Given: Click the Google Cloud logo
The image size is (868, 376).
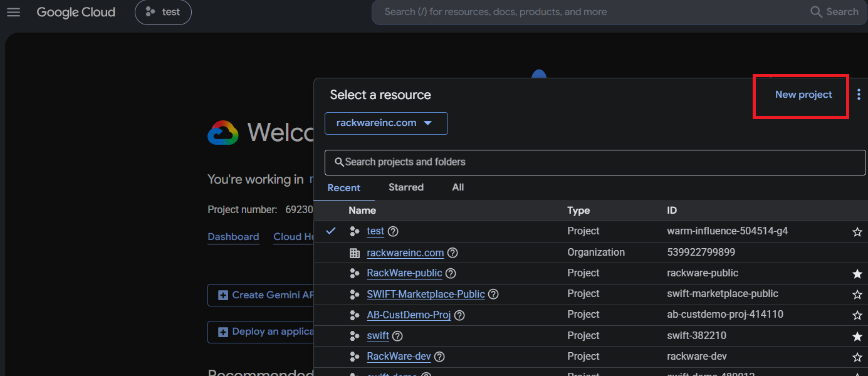Looking at the screenshot, I should click(76, 12).
